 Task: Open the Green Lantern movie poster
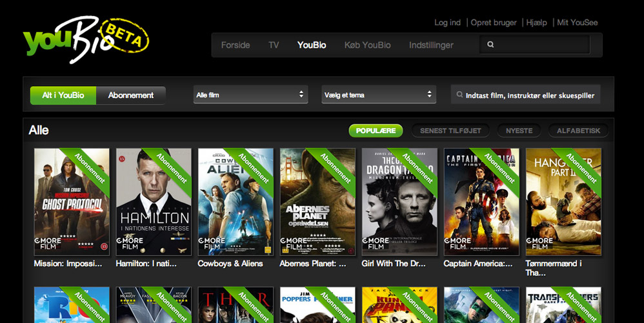481,305
